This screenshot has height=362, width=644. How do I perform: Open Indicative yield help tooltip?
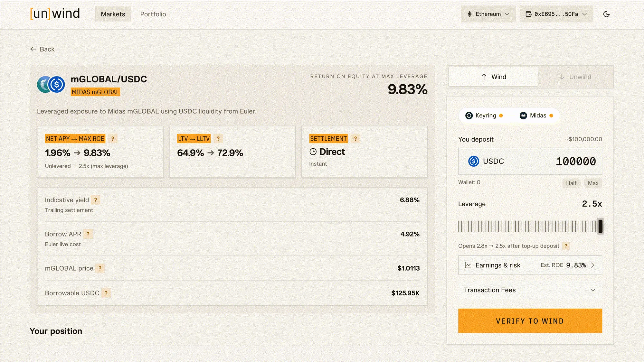tap(96, 200)
